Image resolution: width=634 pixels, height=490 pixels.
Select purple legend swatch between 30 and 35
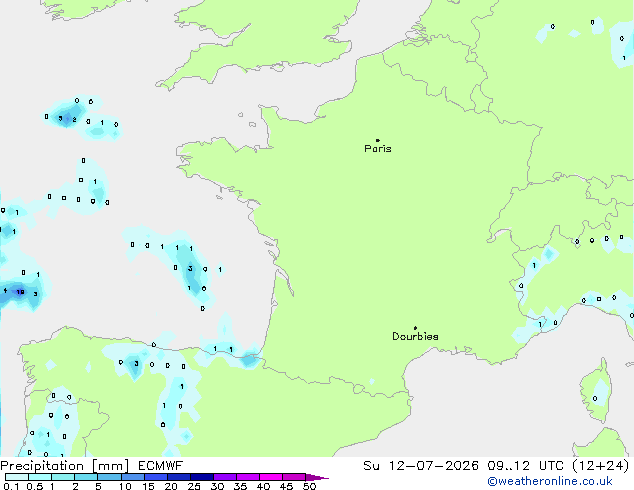225,477
